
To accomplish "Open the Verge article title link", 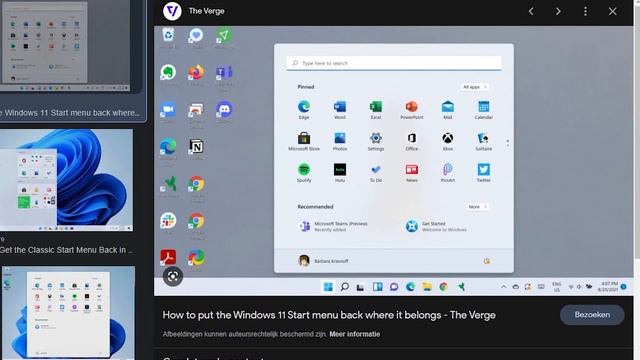I will [x=329, y=315].
